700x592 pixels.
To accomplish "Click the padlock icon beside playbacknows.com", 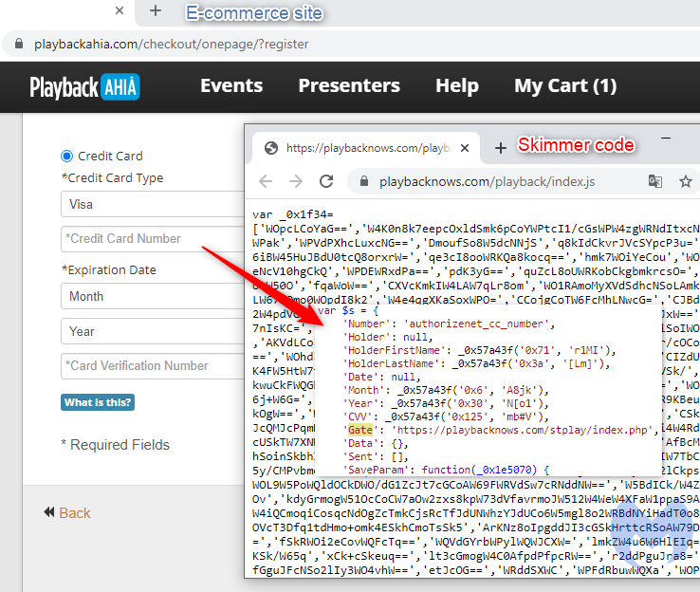I will click(x=364, y=181).
